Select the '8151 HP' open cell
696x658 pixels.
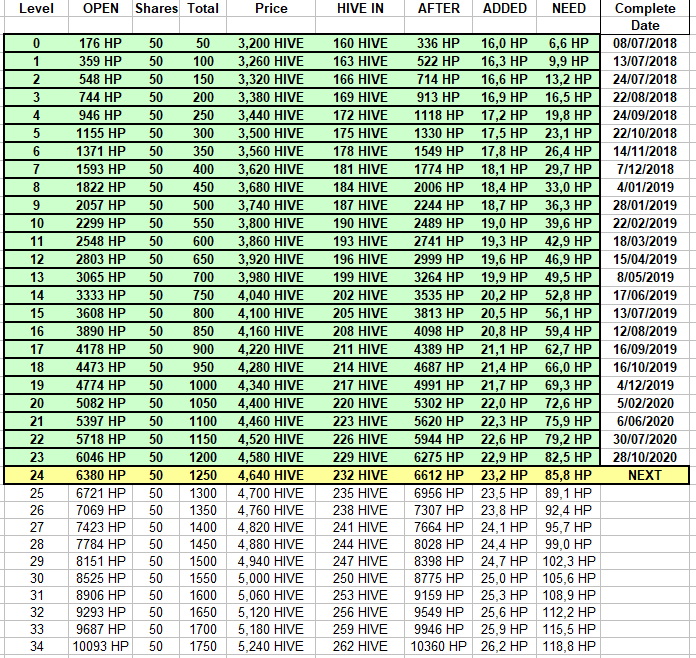point(101,561)
